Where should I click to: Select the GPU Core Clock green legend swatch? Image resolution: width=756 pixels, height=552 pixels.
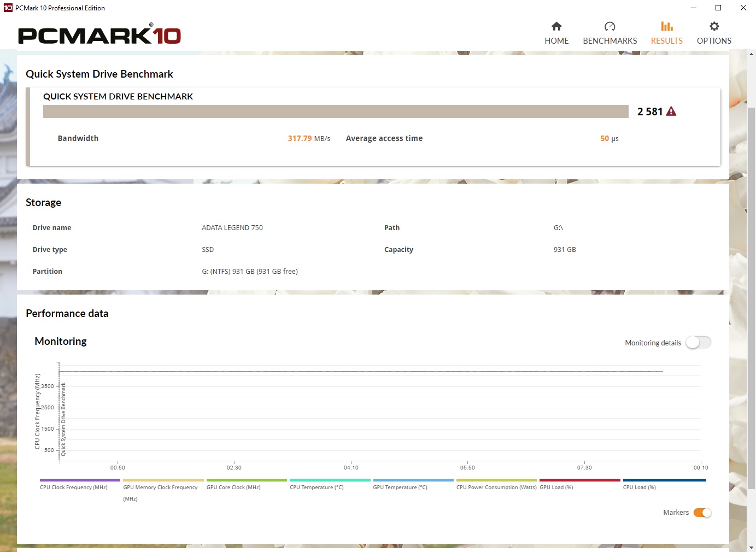click(247, 480)
